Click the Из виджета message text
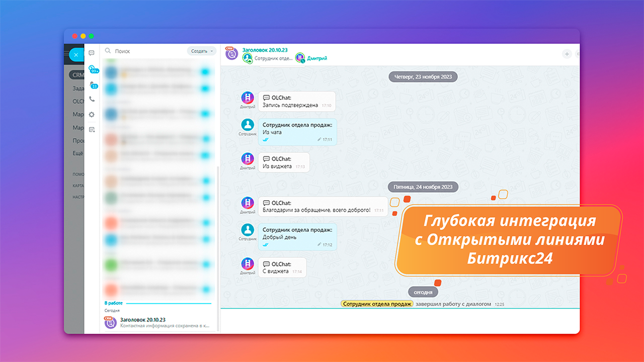 (x=277, y=166)
